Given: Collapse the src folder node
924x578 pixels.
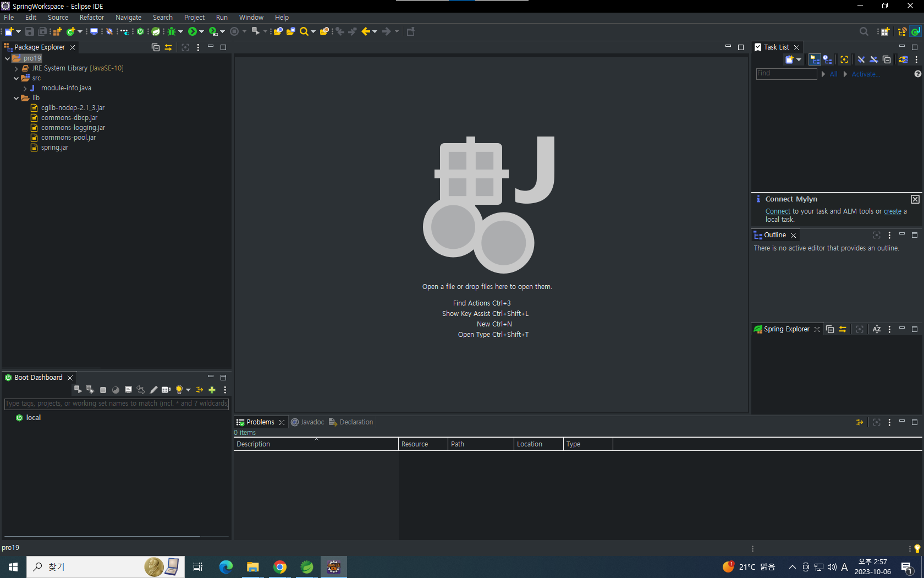Looking at the screenshot, I should [16, 78].
